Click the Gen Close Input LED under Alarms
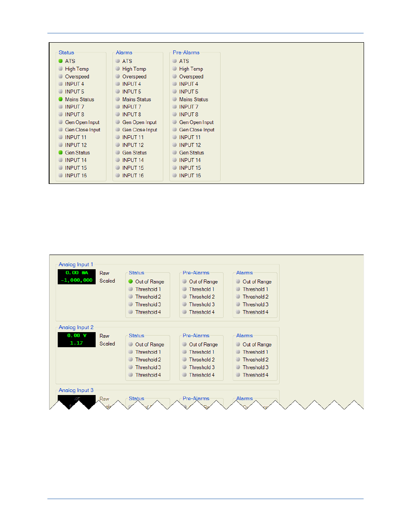Screen dimensions: 411x532 click(x=118, y=130)
